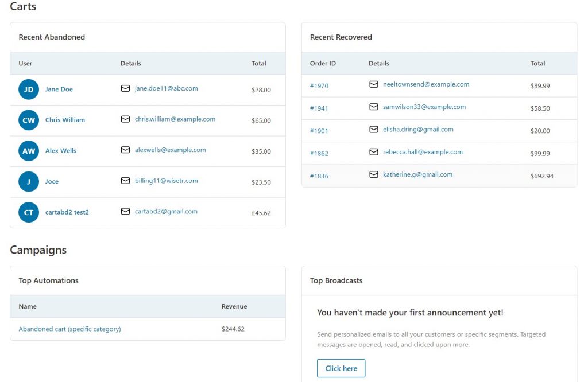This screenshot has height=382, width=588.
Task: Click the J avatar for Joce
Action: (x=29, y=182)
